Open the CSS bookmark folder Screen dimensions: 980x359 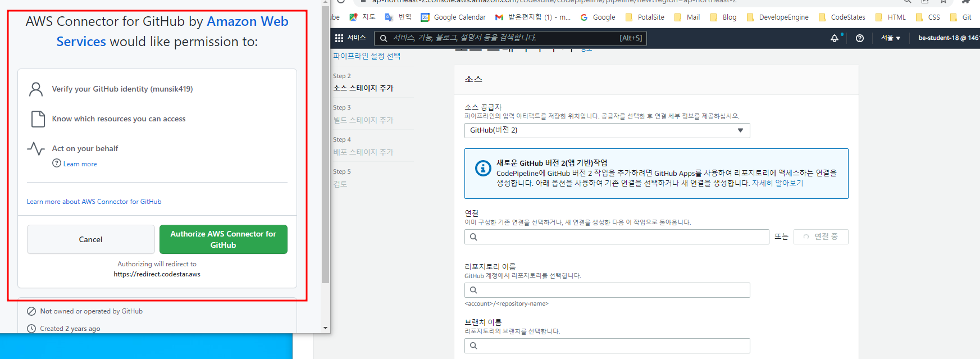pos(928,17)
